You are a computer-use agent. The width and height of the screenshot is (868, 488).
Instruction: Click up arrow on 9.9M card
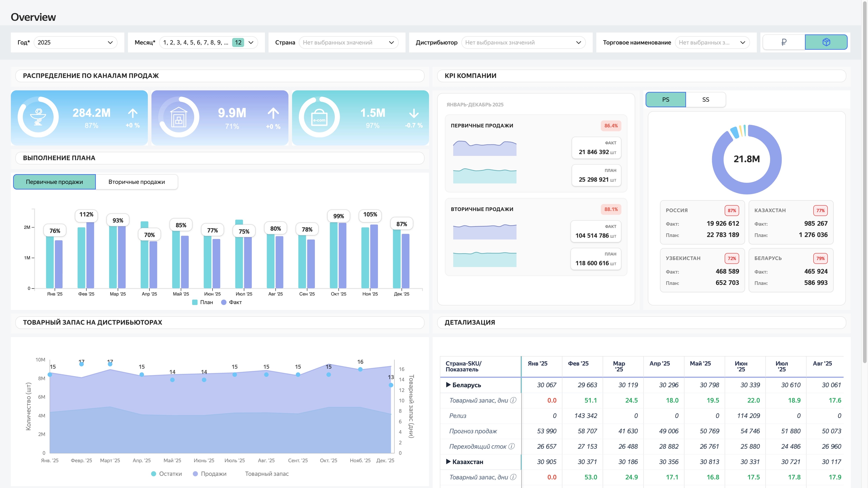point(273,113)
